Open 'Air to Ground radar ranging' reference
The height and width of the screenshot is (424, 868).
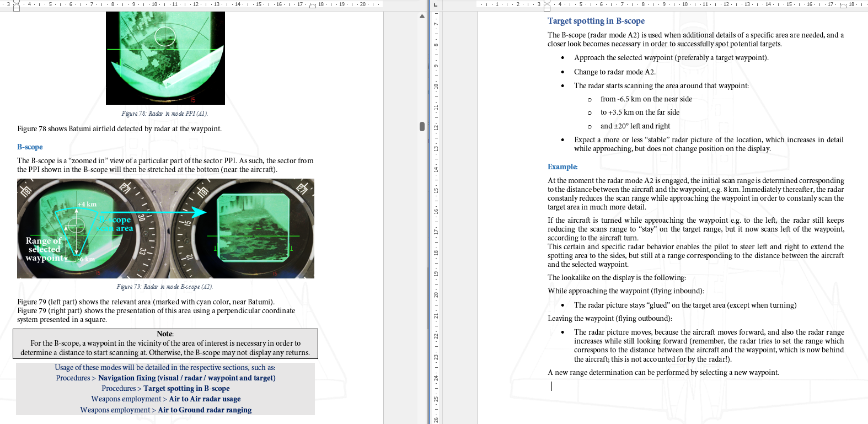pos(205,410)
